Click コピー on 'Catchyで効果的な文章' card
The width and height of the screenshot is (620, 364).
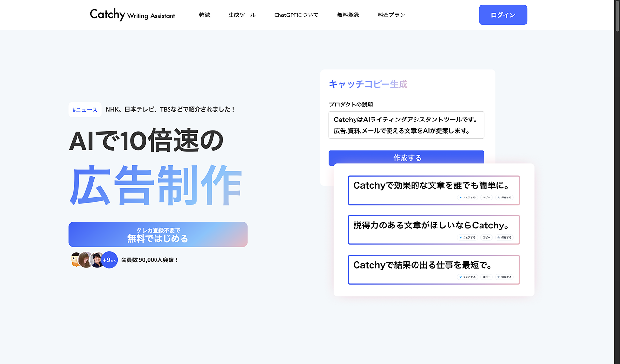(x=486, y=197)
